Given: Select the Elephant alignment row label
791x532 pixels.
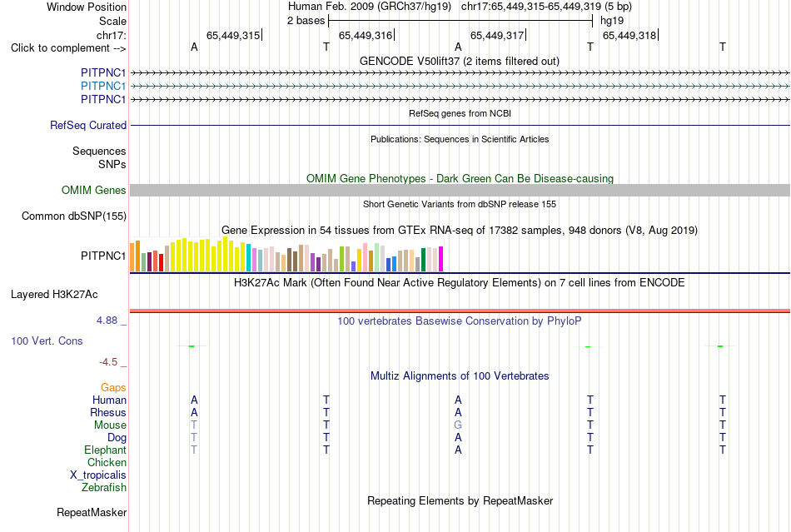Looking at the screenshot, I should click(105, 450).
